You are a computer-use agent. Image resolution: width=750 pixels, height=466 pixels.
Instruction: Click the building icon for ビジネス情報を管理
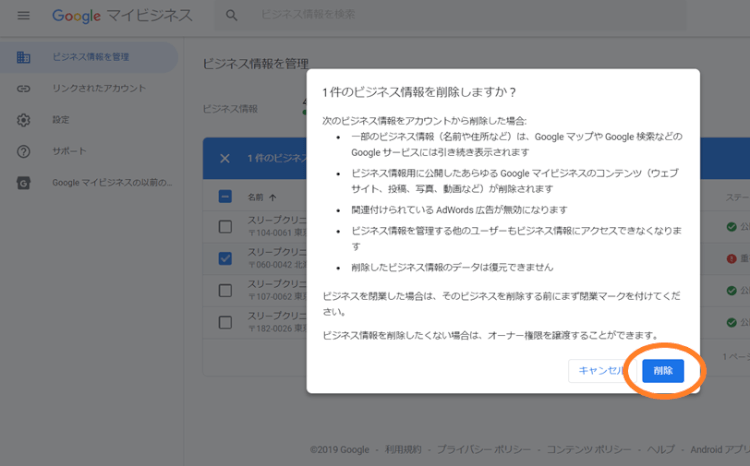[x=24, y=57]
